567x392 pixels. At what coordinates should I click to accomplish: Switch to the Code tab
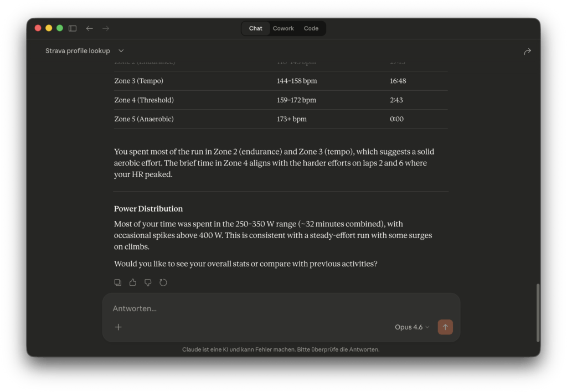[311, 28]
